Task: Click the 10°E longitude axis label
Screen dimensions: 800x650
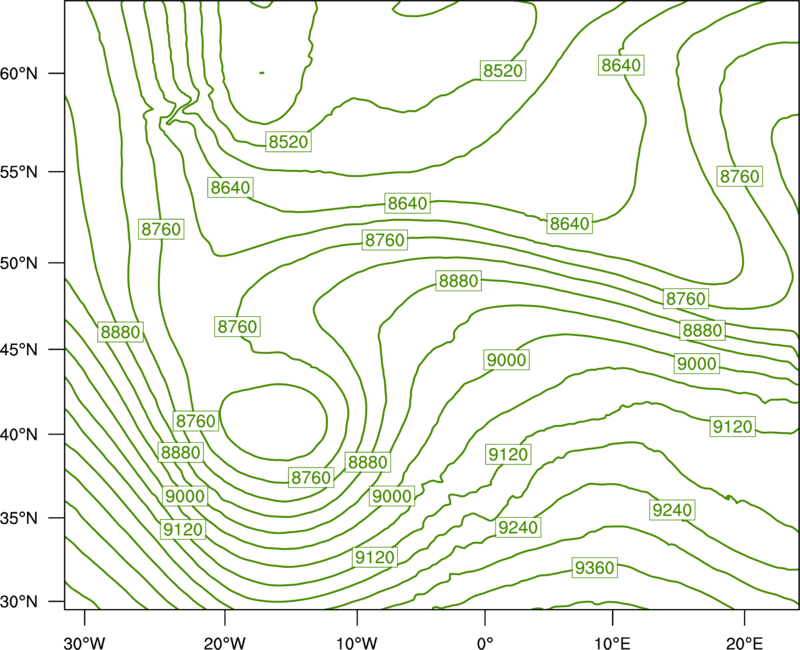Action: tap(612, 643)
